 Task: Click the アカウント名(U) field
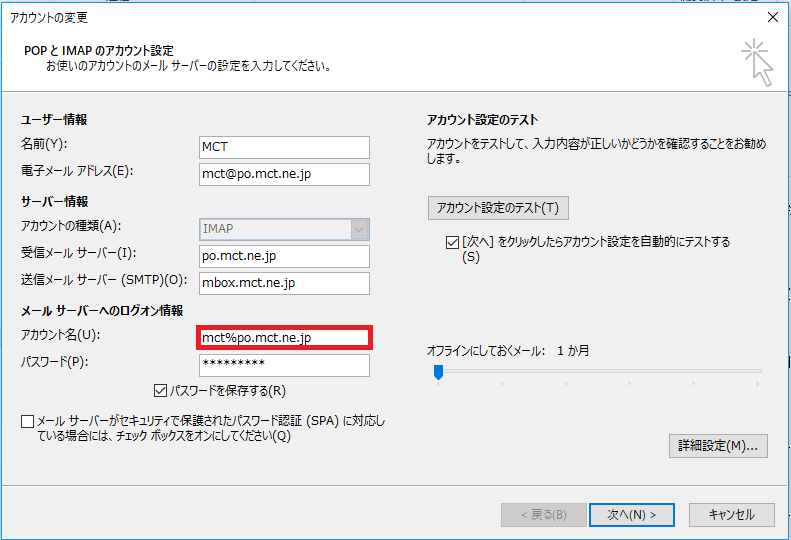point(284,338)
